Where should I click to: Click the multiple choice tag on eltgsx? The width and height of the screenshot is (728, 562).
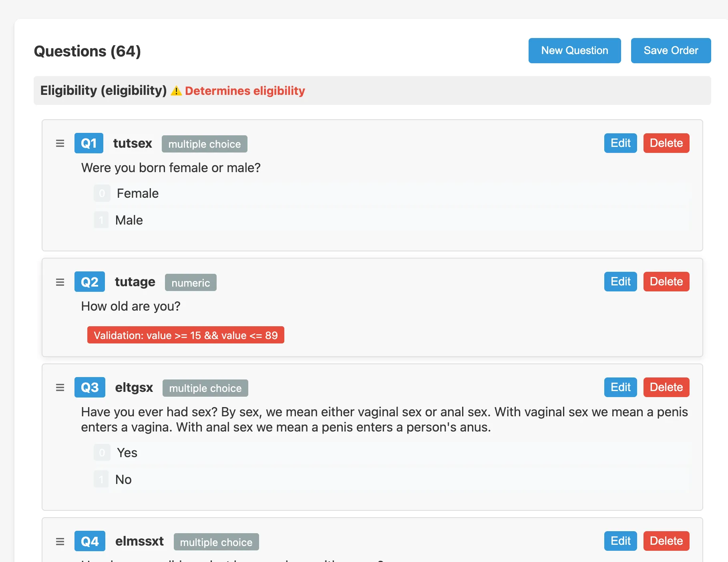205,388
